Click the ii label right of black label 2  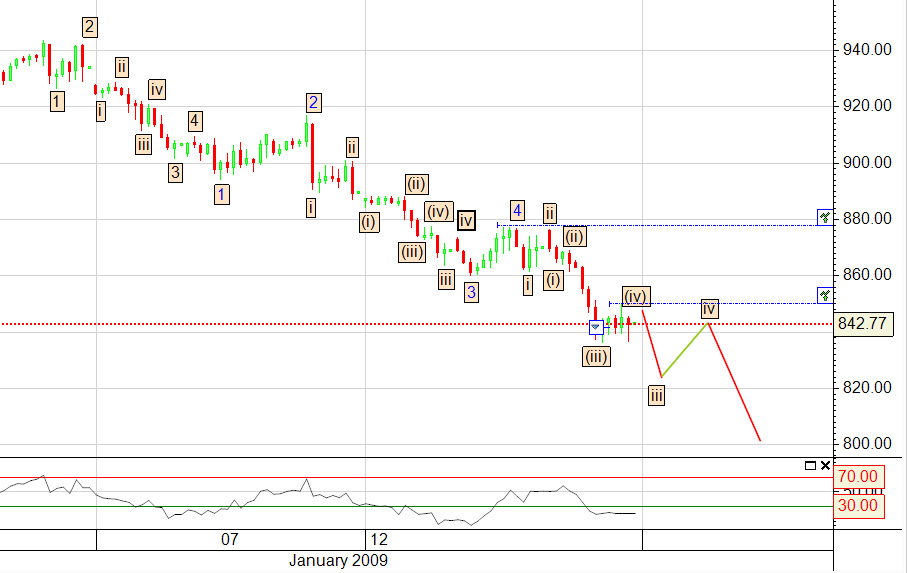click(x=121, y=68)
